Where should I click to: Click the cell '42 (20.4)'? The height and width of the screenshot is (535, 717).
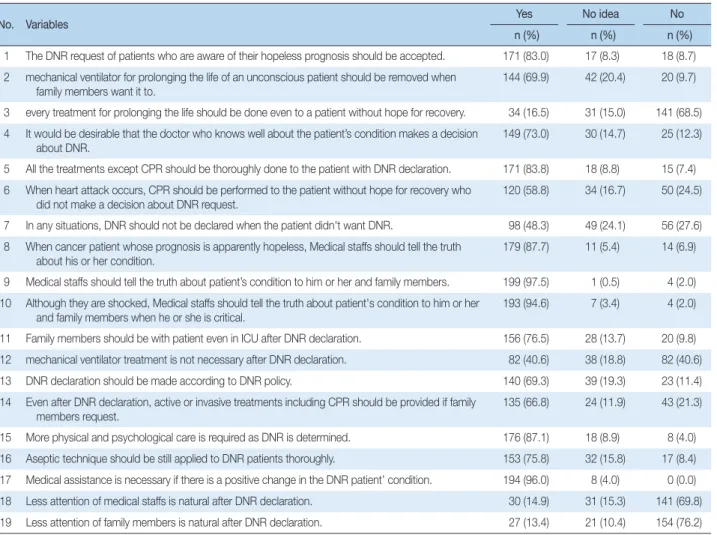click(x=605, y=77)
